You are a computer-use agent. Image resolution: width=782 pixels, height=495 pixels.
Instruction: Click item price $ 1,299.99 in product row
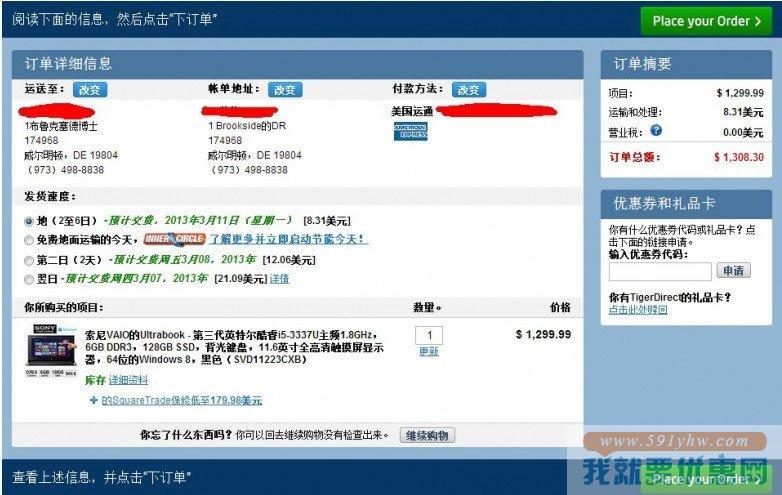543,334
